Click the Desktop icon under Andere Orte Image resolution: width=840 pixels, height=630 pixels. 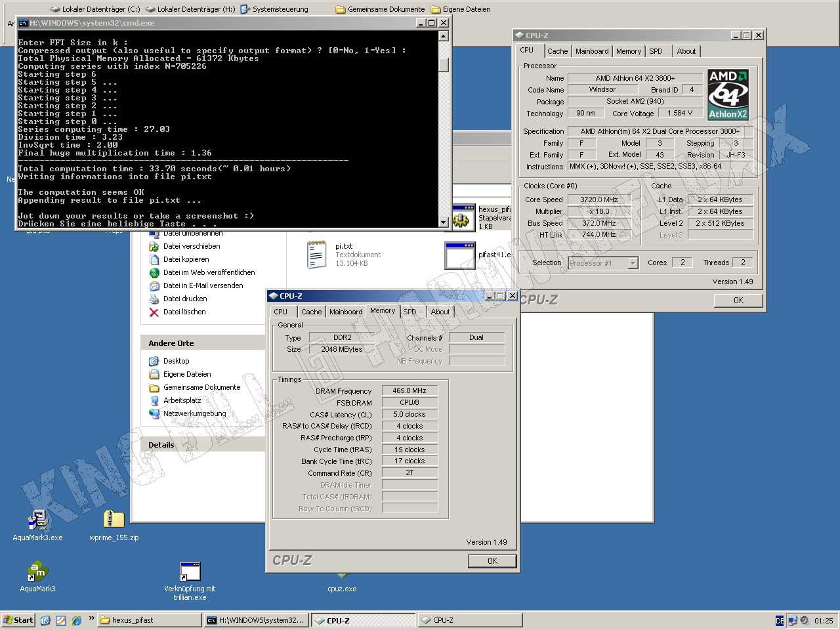pyautogui.click(x=154, y=361)
